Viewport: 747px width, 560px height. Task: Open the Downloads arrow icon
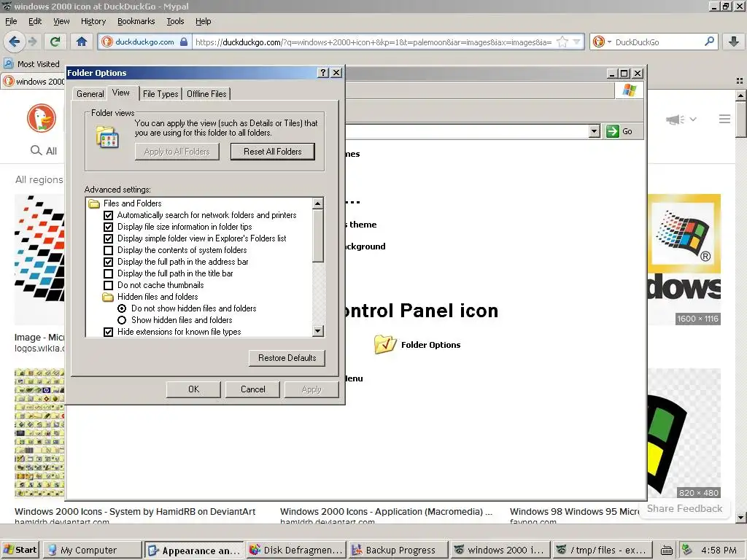(734, 42)
